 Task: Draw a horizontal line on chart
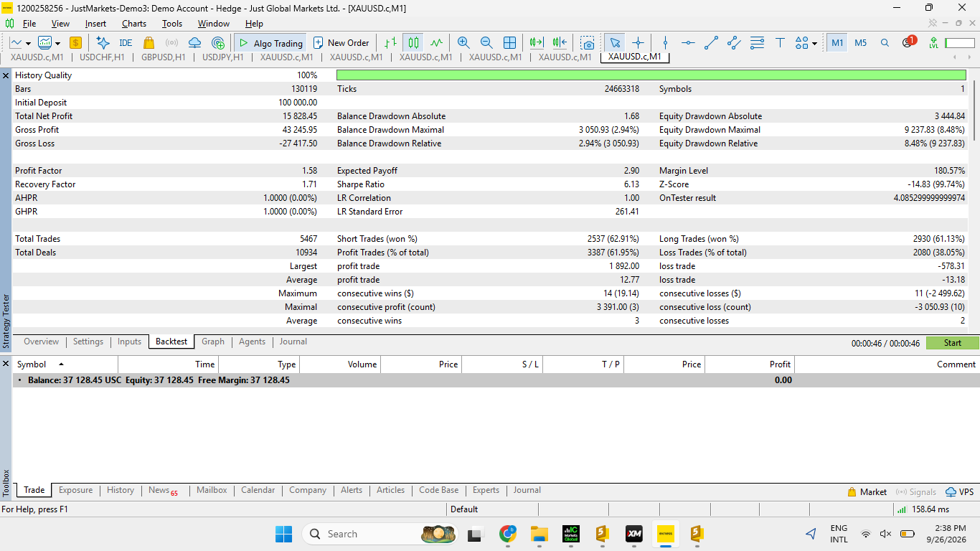[x=688, y=43]
